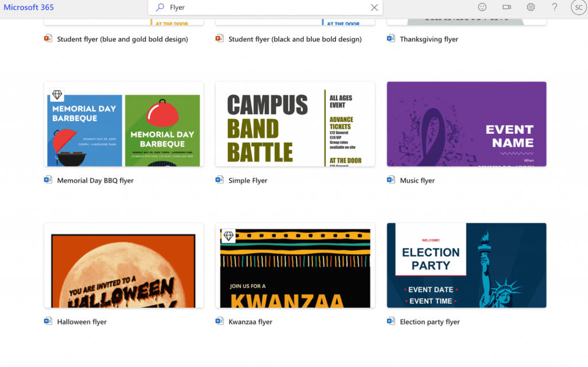The width and height of the screenshot is (588, 367).
Task: Clear the Flyer search with X
Action: coord(374,7)
